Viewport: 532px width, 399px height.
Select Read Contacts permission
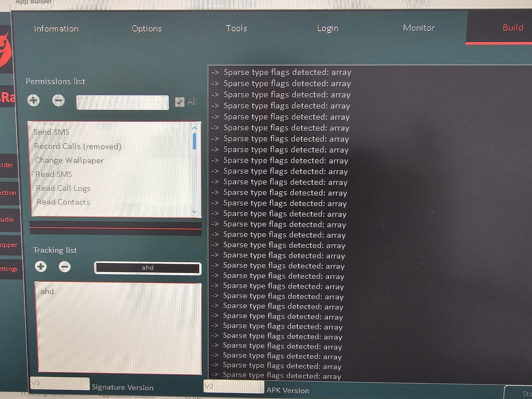point(63,202)
